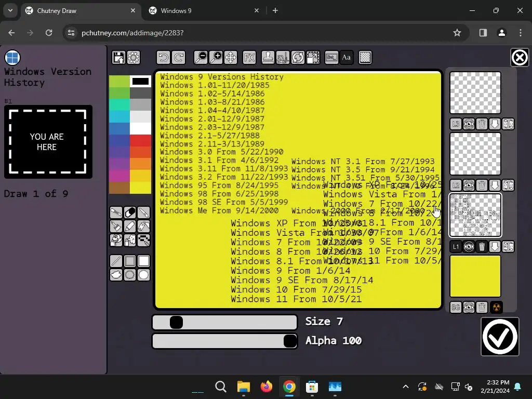This screenshot has width=532, height=399.
Task: Pick the blue color swatch
Action: 119,129
